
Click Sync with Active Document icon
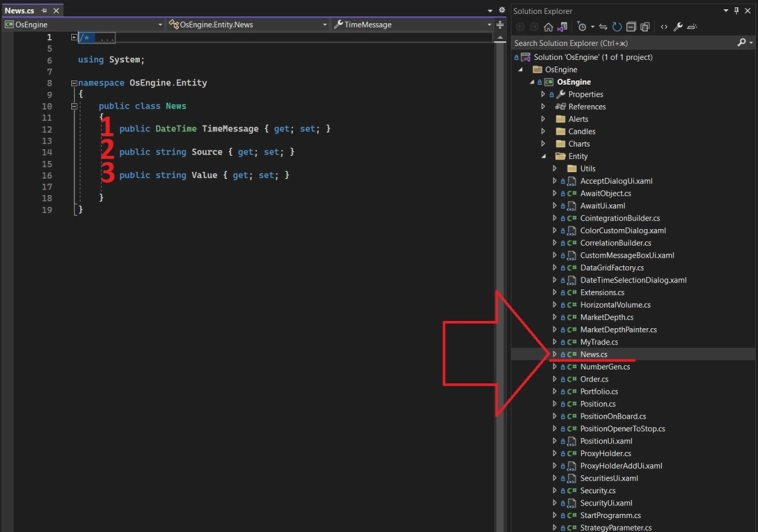coord(603,27)
